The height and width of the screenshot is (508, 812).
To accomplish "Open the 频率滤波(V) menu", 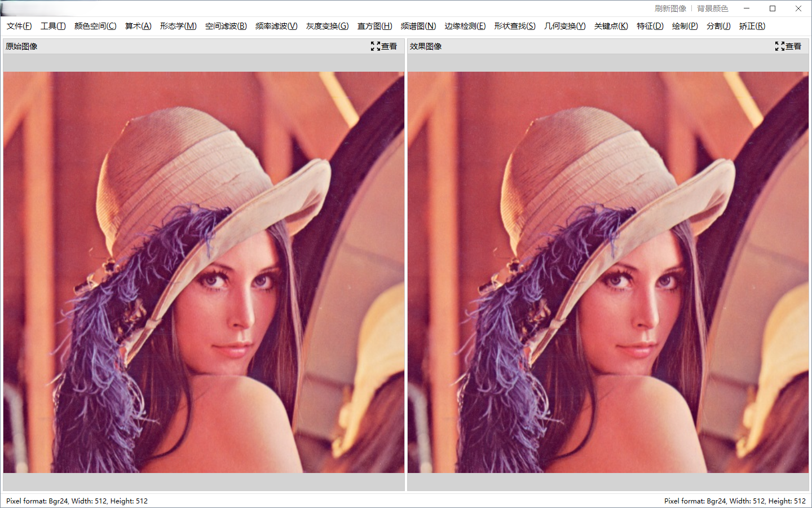I will [x=276, y=26].
